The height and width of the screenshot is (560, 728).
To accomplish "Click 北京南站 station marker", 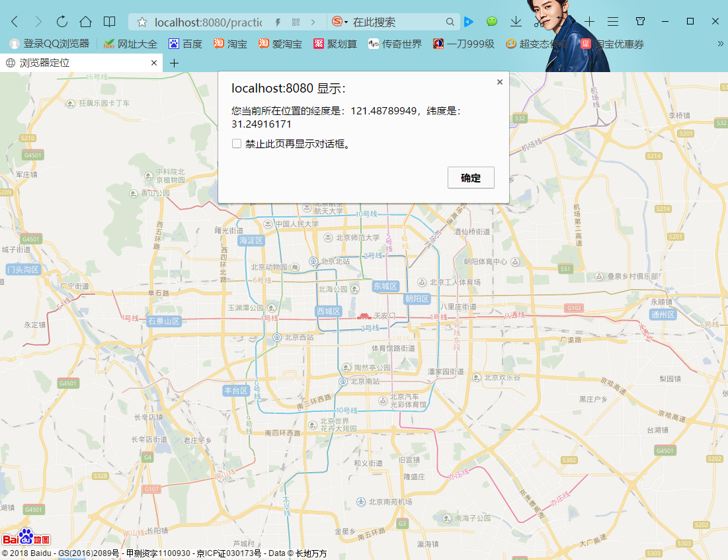I will click(343, 381).
